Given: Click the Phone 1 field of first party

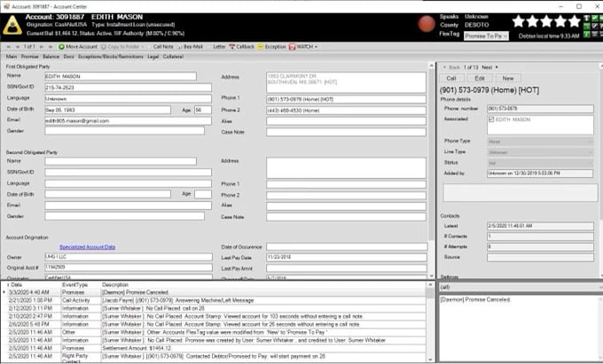Looking at the screenshot, I should [x=346, y=99].
